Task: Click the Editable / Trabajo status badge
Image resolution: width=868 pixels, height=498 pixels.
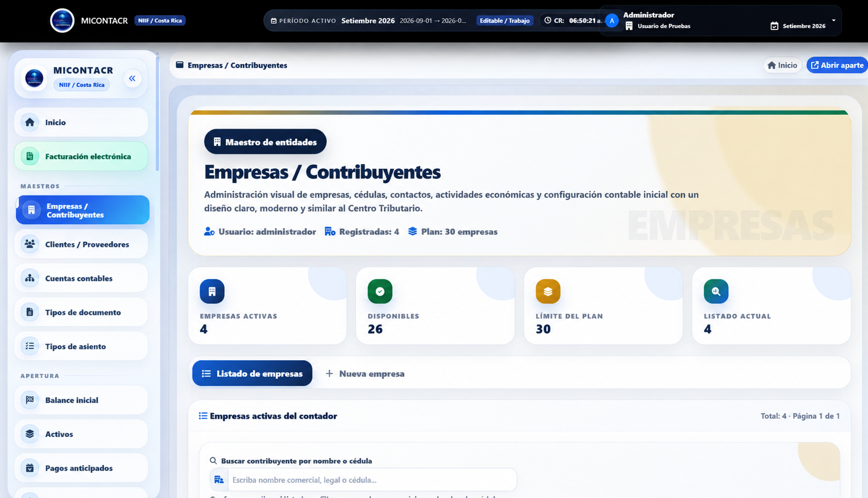Action: (x=505, y=20)
